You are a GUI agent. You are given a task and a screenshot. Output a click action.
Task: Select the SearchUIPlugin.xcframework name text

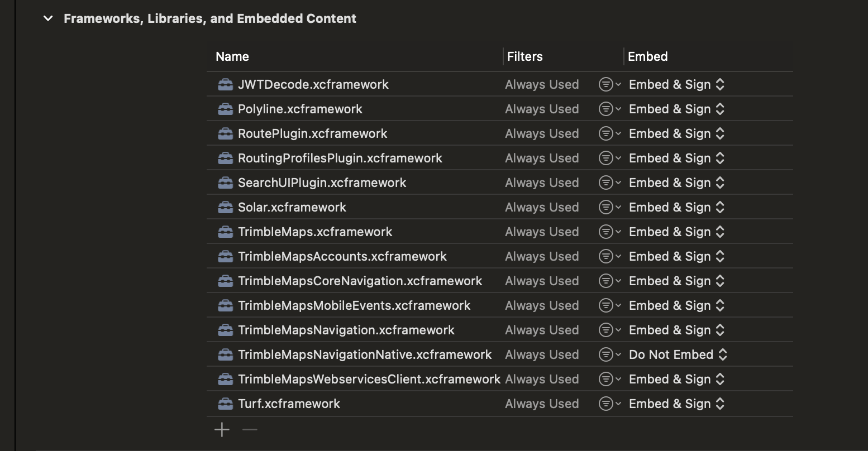(x=322, y=183)
